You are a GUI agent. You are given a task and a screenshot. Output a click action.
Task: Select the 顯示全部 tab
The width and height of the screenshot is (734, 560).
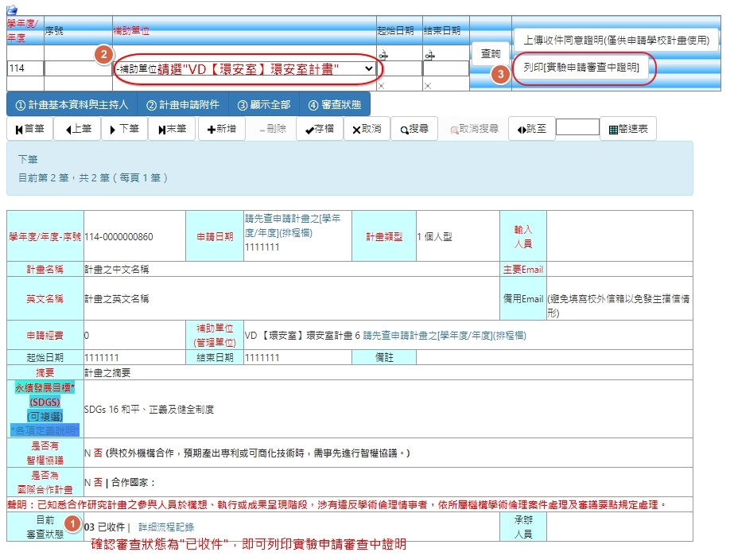264,105
